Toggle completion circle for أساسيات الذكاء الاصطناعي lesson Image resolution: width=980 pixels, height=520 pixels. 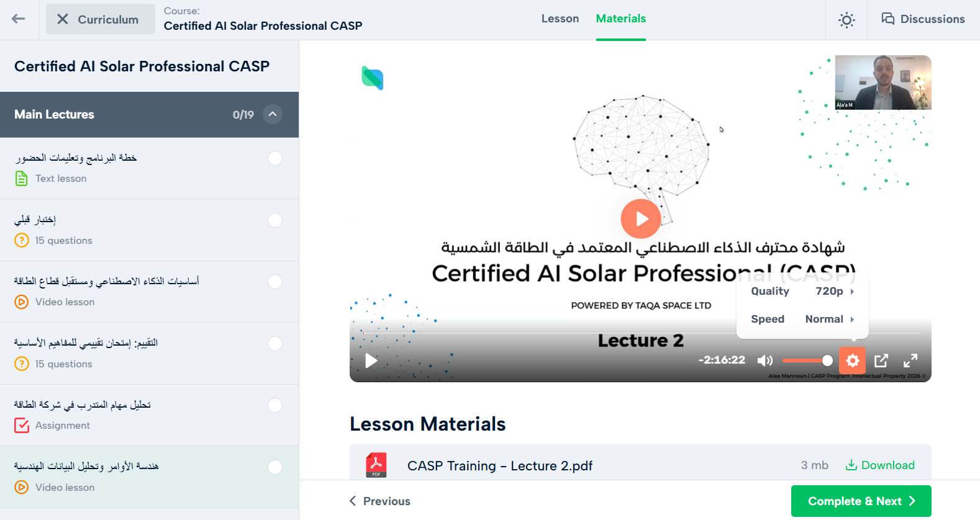(275, 282)
